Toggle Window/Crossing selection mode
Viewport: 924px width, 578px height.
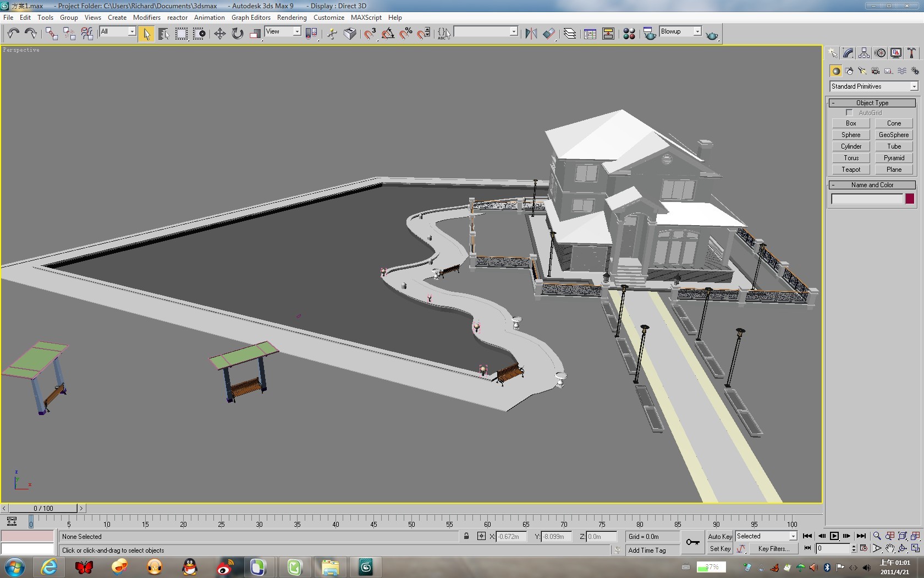coord(199,34)
